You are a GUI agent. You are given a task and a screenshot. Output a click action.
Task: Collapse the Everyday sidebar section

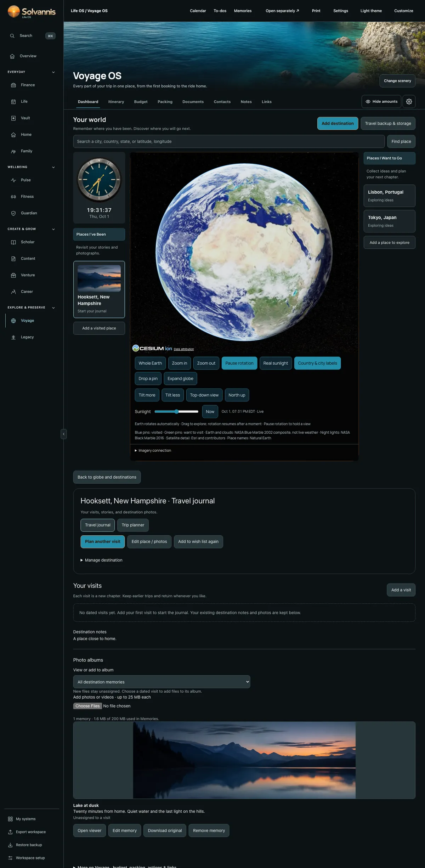pos(53,72)
